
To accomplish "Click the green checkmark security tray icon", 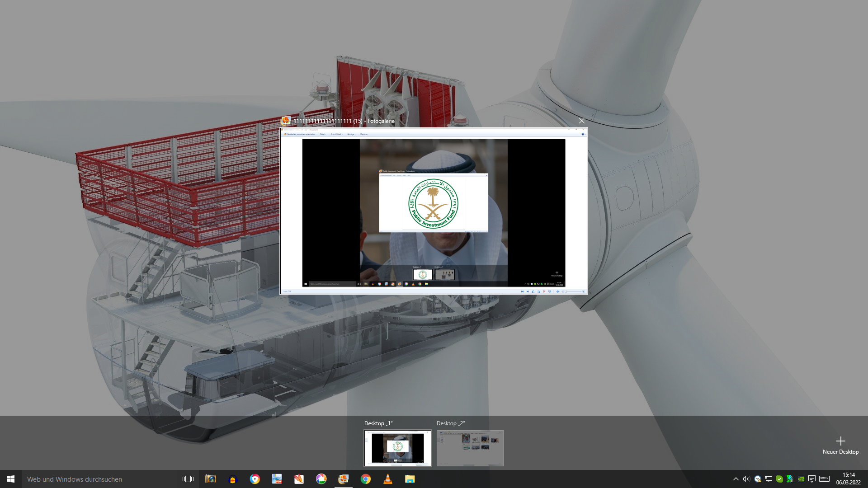I will click(779, 479).
